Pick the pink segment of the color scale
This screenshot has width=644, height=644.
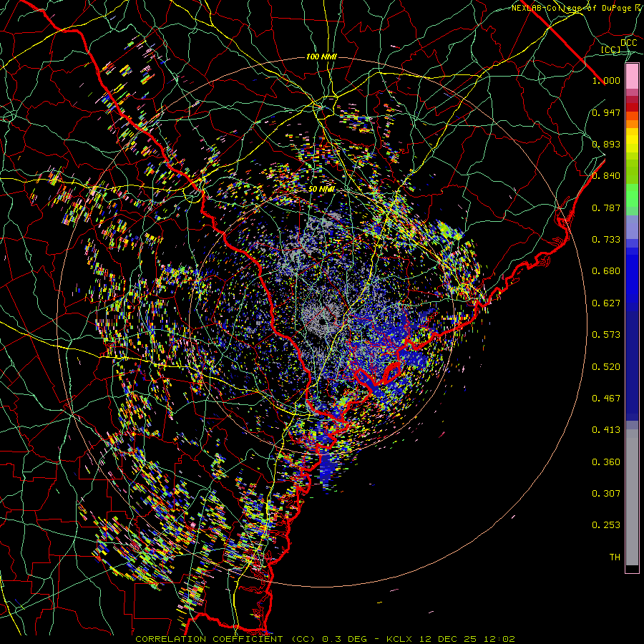(632, 77)
